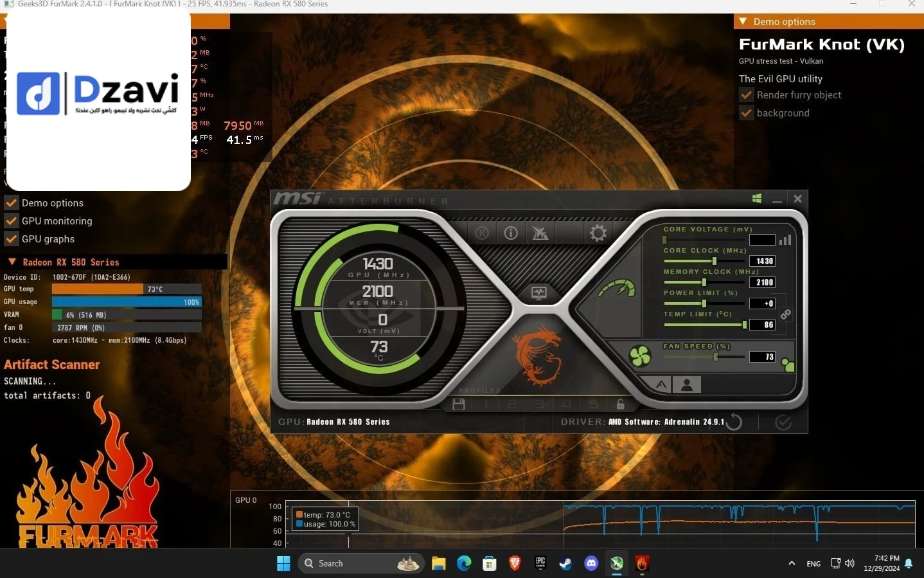Collapse the Demo options header on the right
The image size is (924, 578).
pyautogui.click(x=743, y=21)
